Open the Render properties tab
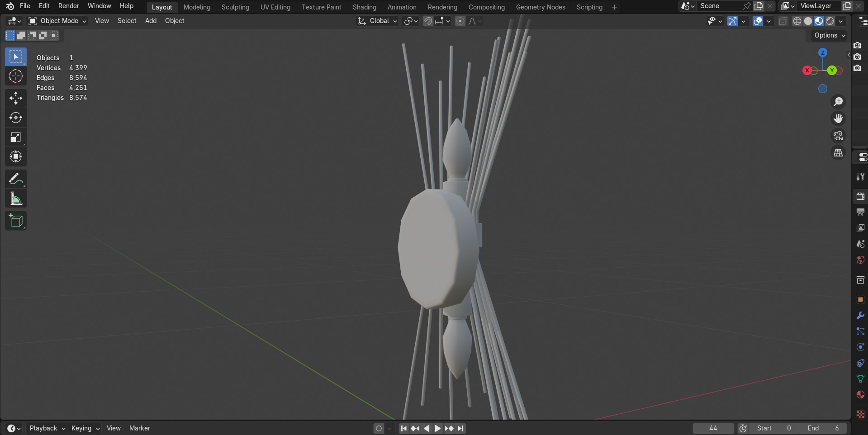The width and height of the screenshot is (868, 435). click(x=860, y=196)
